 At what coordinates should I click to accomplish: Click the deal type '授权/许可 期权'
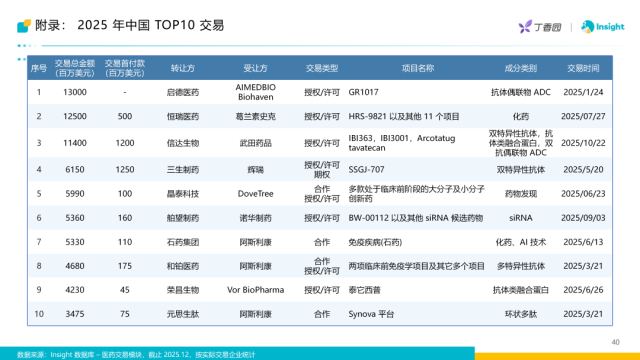pyautogui.click(x=322, y=169)
